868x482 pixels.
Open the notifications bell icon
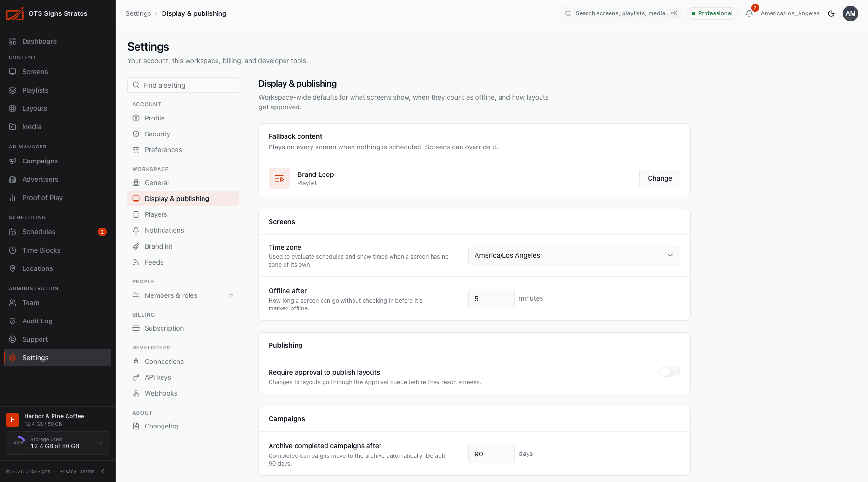pyautogui.click(x=749, y=13)
